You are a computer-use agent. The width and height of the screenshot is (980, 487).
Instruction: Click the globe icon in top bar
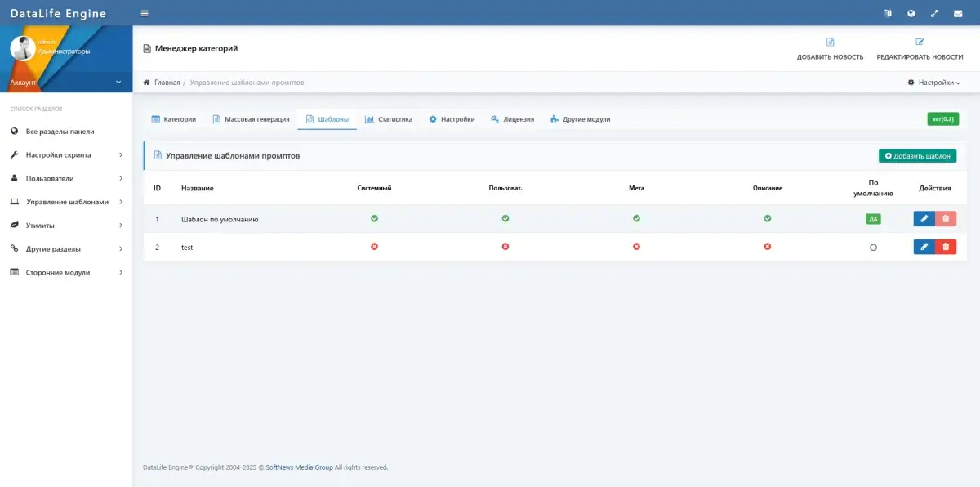(911, 13)
